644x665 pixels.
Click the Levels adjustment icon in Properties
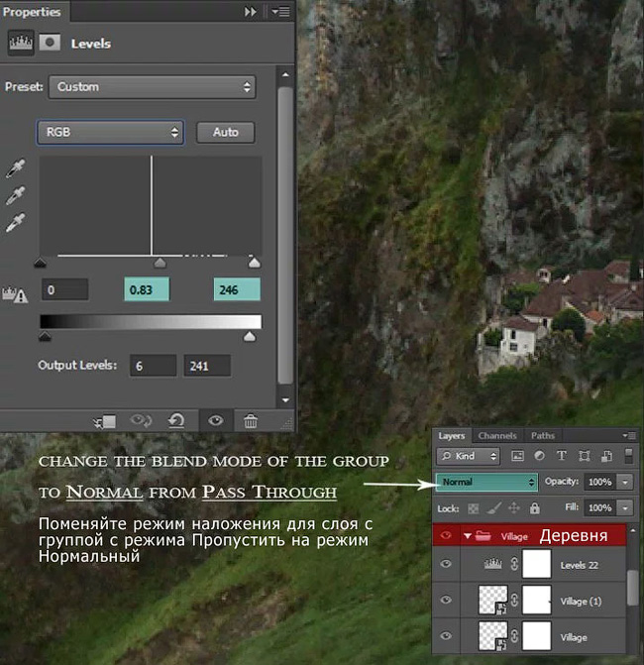[21, 43]
